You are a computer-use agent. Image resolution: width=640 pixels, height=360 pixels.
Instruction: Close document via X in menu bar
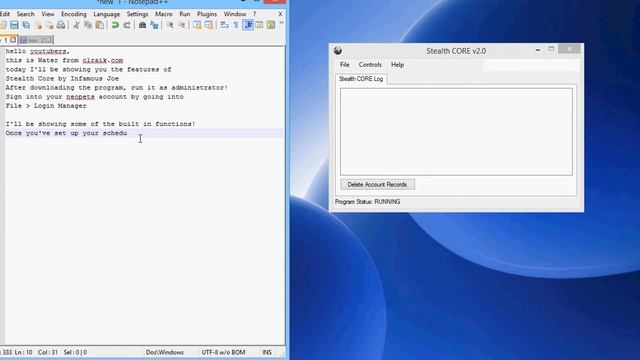[x=280, y=14]
